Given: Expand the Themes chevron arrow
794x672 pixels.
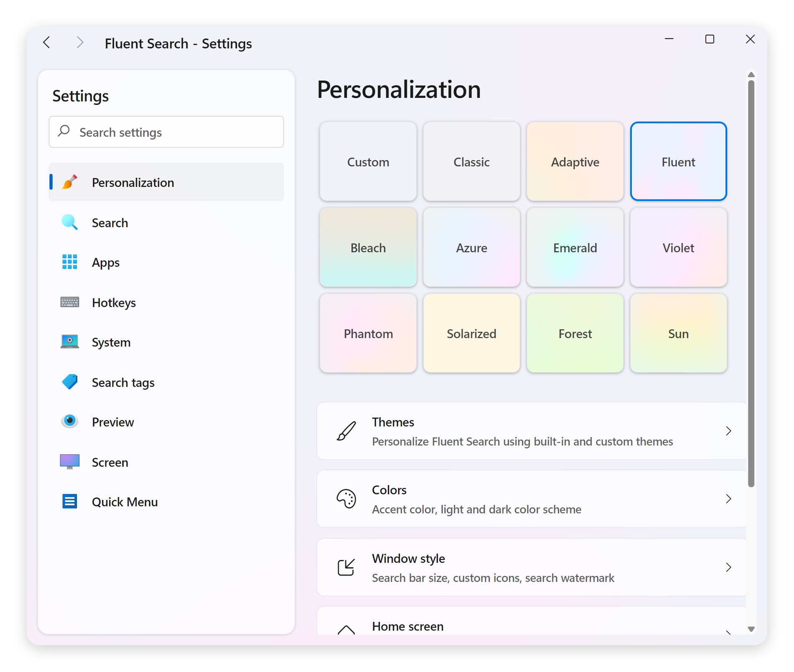Looking at the screenshot, I should (728, 431).
